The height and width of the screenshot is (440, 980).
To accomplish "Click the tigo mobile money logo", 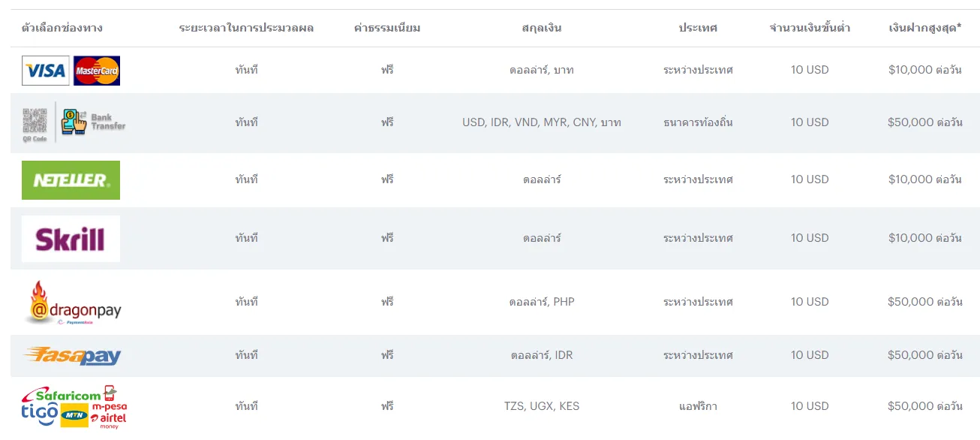I will click(x=40, y=414).
